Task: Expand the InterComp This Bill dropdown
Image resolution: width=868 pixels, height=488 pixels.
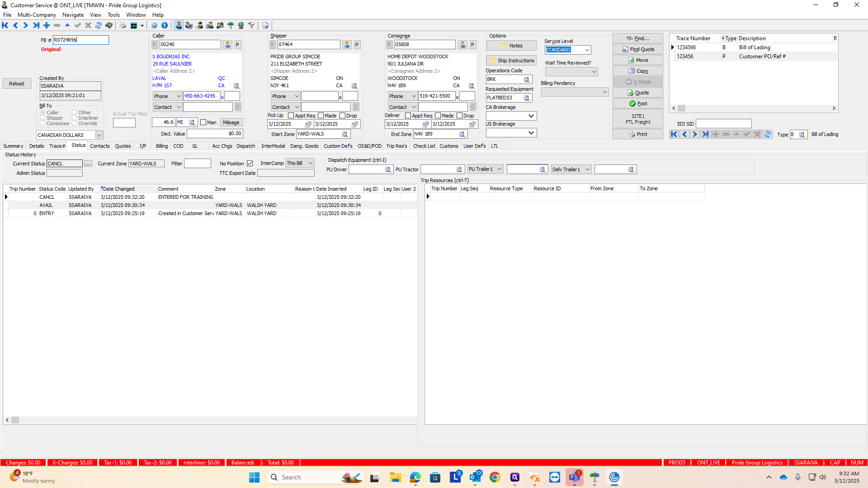Action: (311, 163)
